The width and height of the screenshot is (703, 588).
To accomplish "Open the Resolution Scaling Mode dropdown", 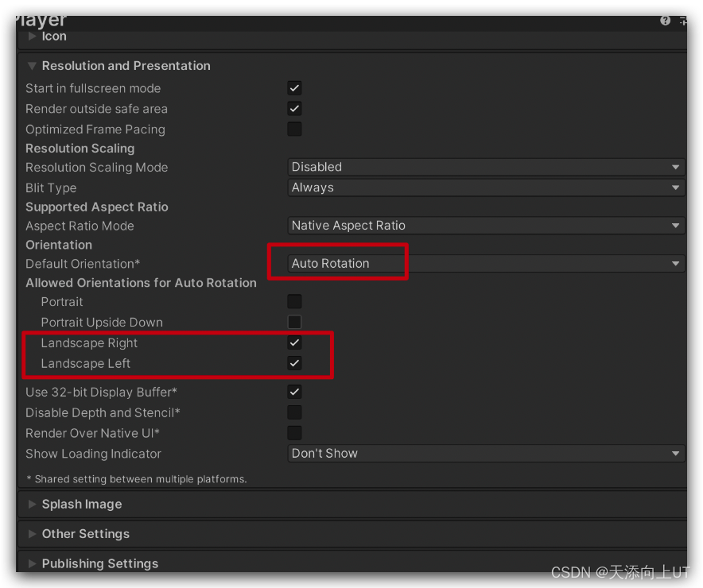I will point(486,167).
